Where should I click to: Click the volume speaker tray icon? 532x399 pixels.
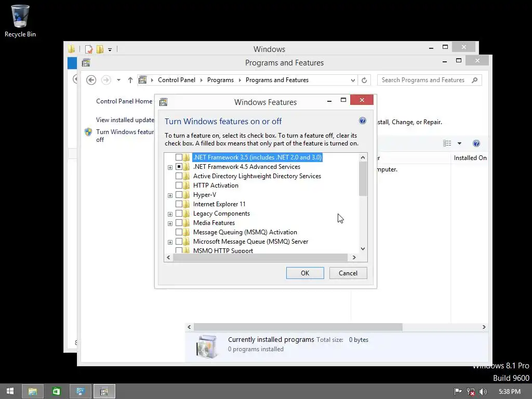click(x=483, y=392)
